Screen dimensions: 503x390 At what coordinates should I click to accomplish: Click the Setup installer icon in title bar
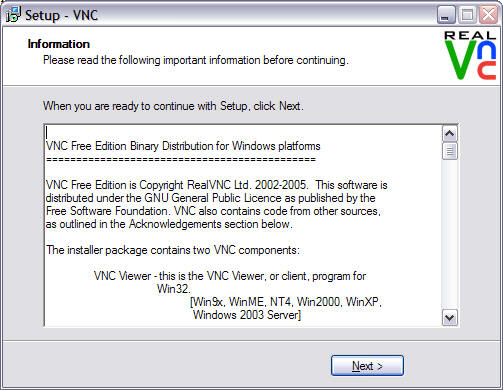pos(13,15)
